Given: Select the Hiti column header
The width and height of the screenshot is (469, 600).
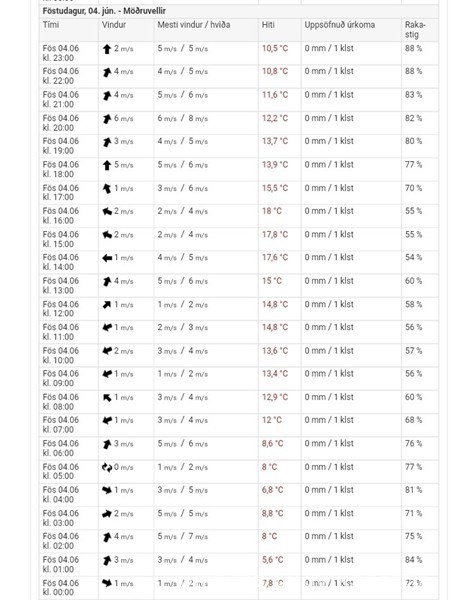Looking at the screenshot, I should (268, 25).
